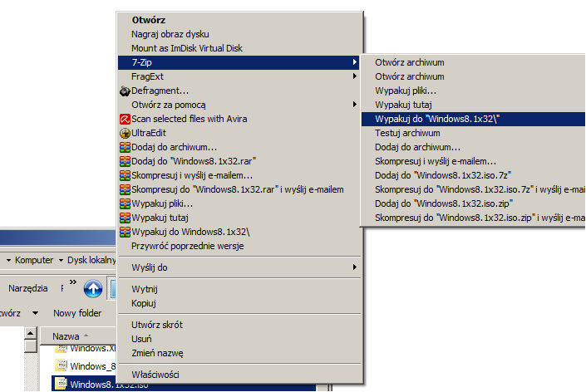The height and width of the screenshot is (392, 586).
Task: Select Testuj archiwum in 7-Zip submenu
Action: pos(473,133)
